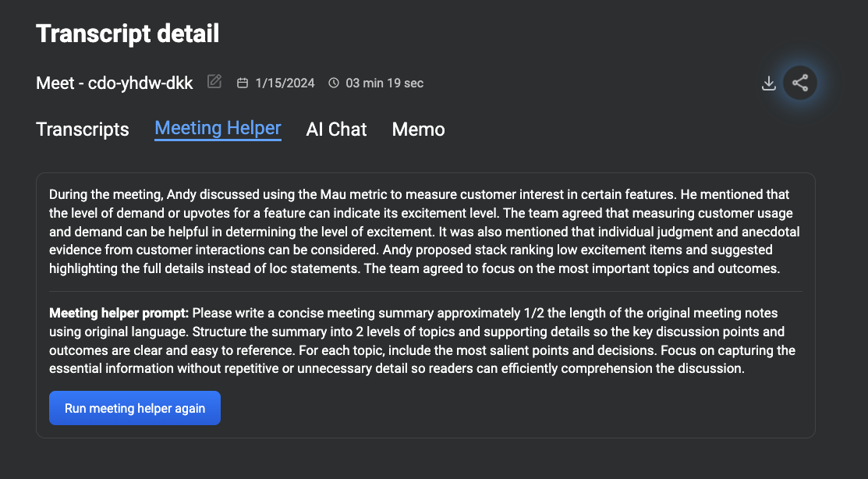The width and height of the screenshot is (868, 479).
Task: Click the clock icon before the duration
Action: pos(334,83)
